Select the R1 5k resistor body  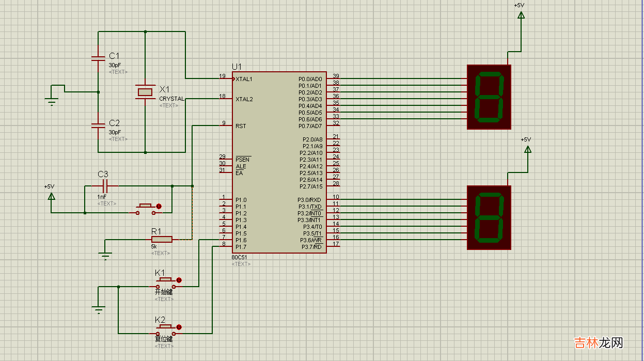click(x=162, y=239)
